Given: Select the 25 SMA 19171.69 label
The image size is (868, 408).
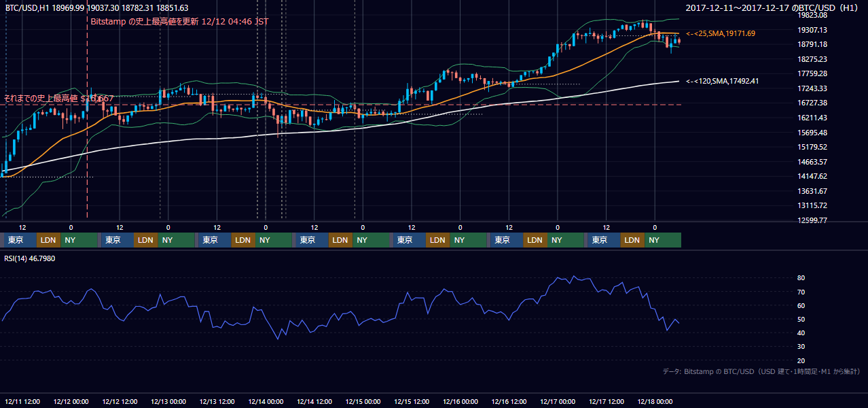Looking at the screenshot, I should coord(721,33).
